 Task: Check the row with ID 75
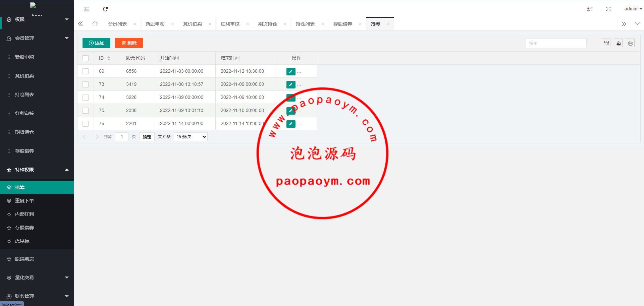[x=86, y=111]
